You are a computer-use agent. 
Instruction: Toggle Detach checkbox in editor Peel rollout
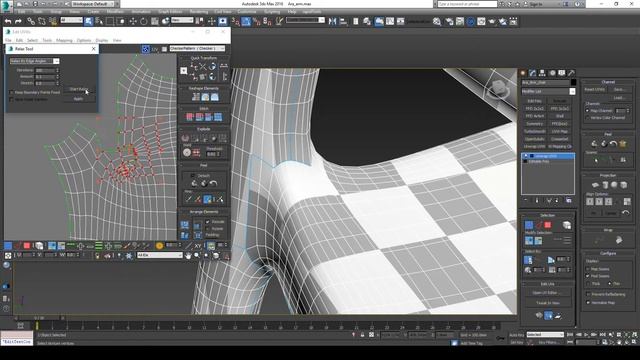[x=193, y=176]
